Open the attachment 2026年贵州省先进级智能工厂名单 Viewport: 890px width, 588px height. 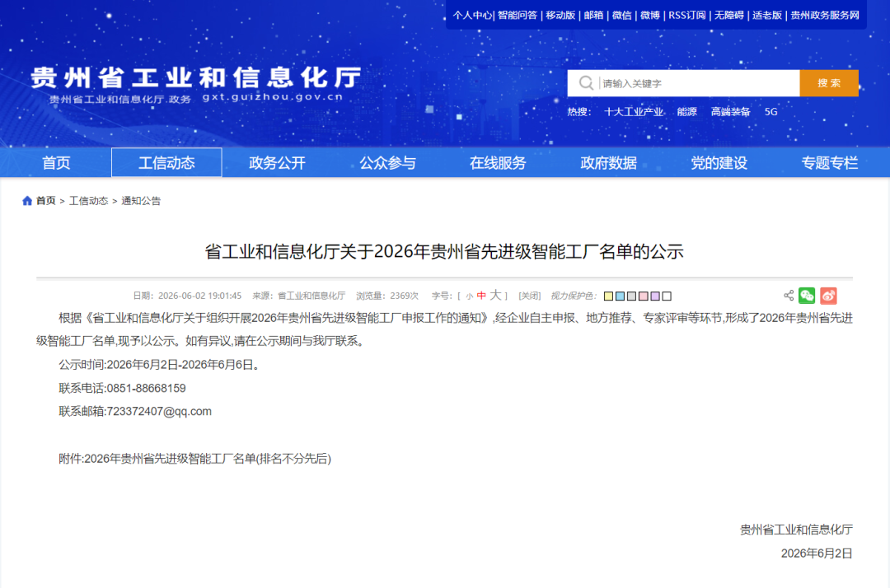[x=194, y=458]
